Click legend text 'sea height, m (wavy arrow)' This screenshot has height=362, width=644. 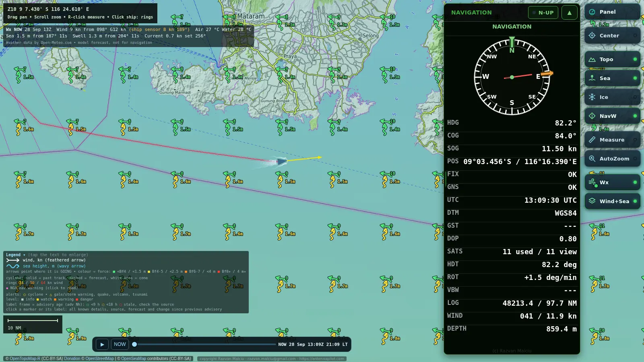pos(54,266)
